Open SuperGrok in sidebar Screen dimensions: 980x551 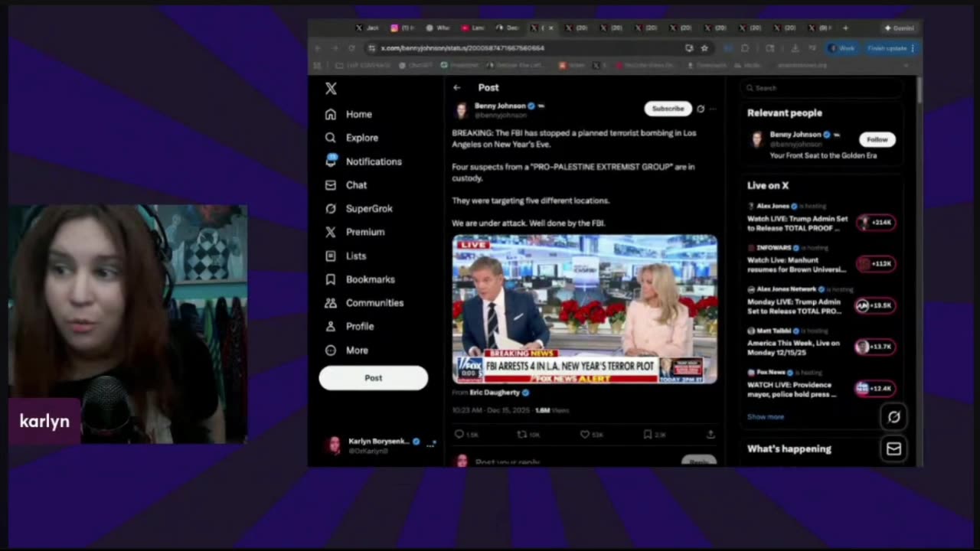358,208
